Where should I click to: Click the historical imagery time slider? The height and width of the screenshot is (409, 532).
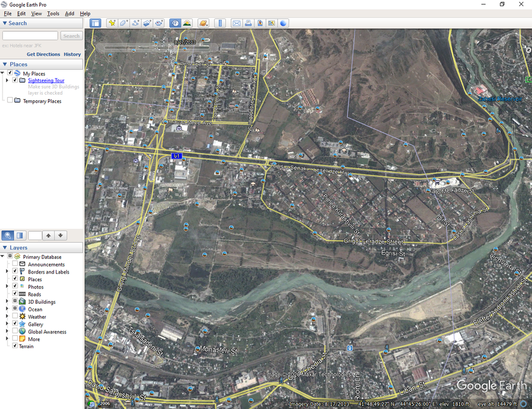pos(157,47)
